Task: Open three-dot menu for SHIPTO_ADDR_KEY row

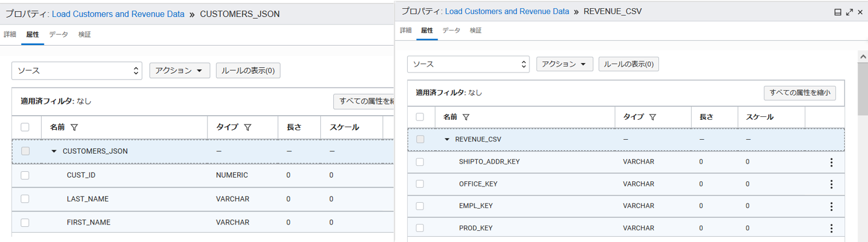Action: 831,162
